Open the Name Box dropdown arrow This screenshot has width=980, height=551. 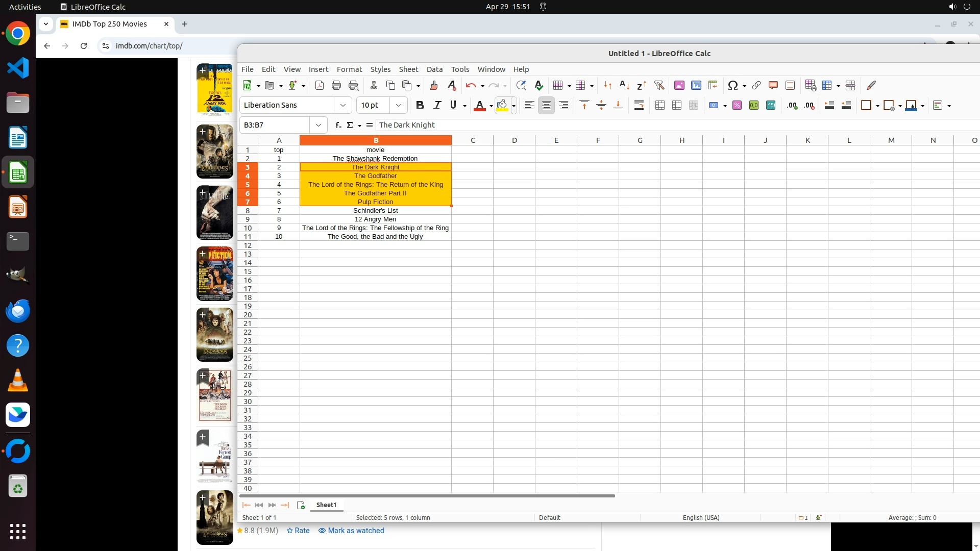pos(318,125)
